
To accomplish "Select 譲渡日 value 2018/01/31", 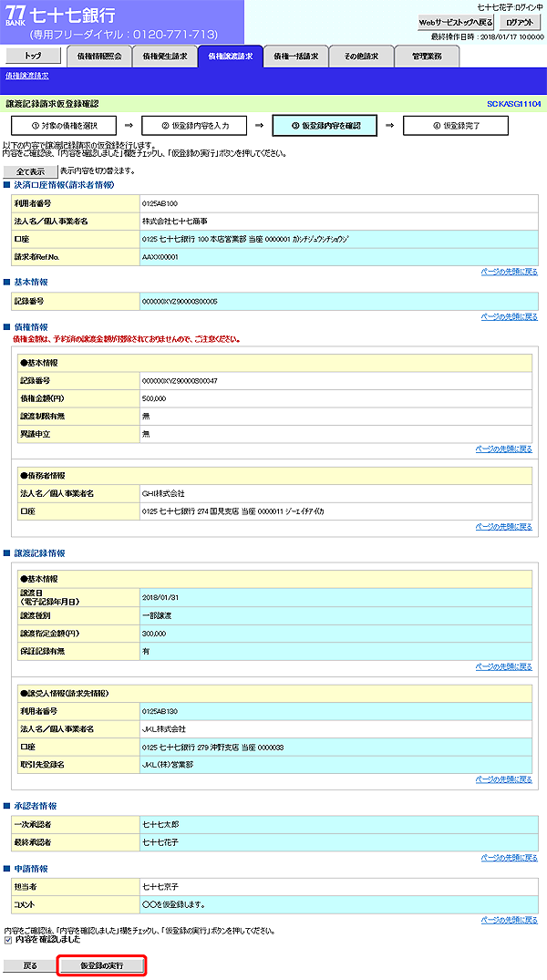I will click(160, 597).
